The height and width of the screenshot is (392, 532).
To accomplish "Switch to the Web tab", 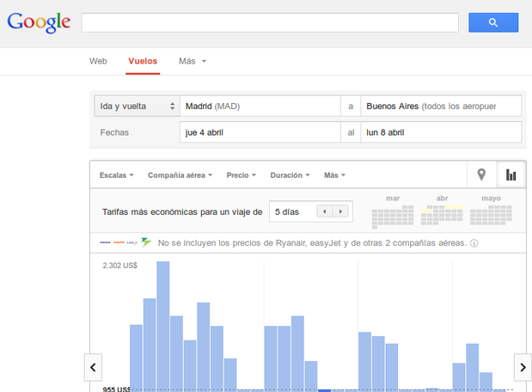I will (98, 61).
